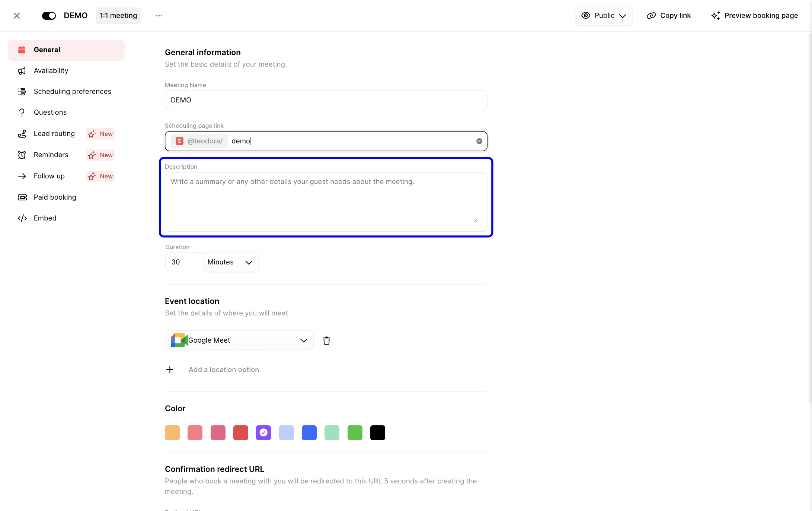Screen dimensions: 812x511
Task: Click the Copy link button
Action: (668, 15)
